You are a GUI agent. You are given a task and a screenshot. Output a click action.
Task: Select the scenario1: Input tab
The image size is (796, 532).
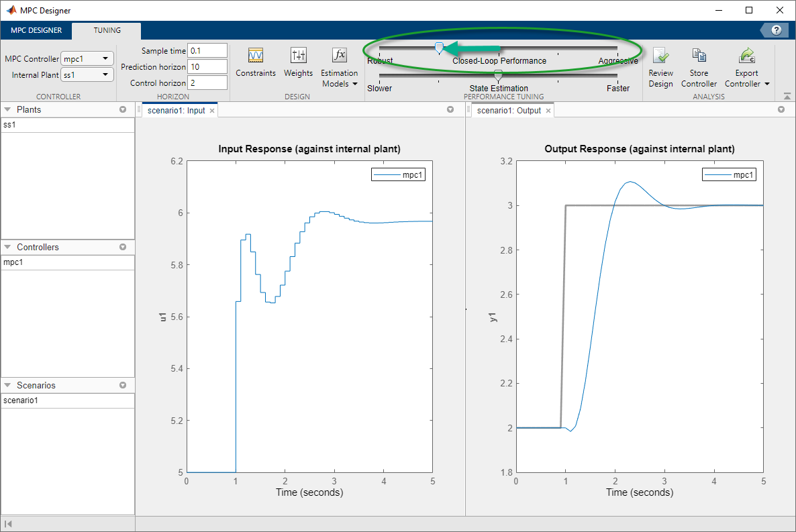(176, 111)
